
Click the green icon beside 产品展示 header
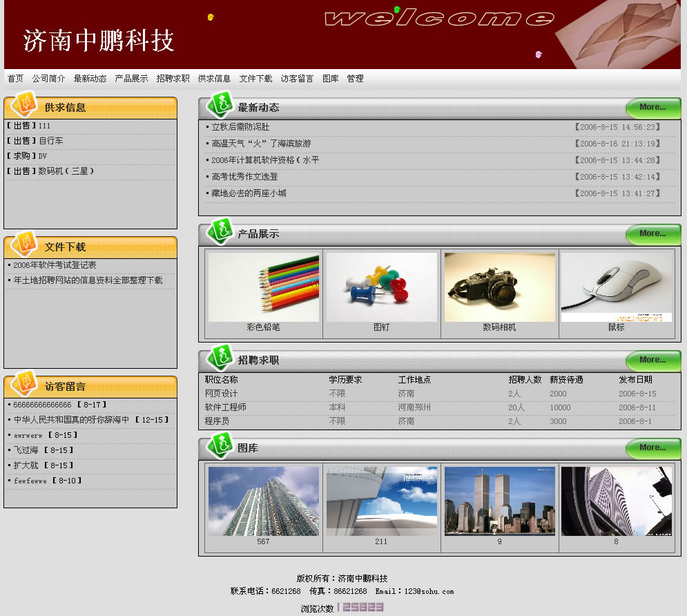click(x=221, y=231)
